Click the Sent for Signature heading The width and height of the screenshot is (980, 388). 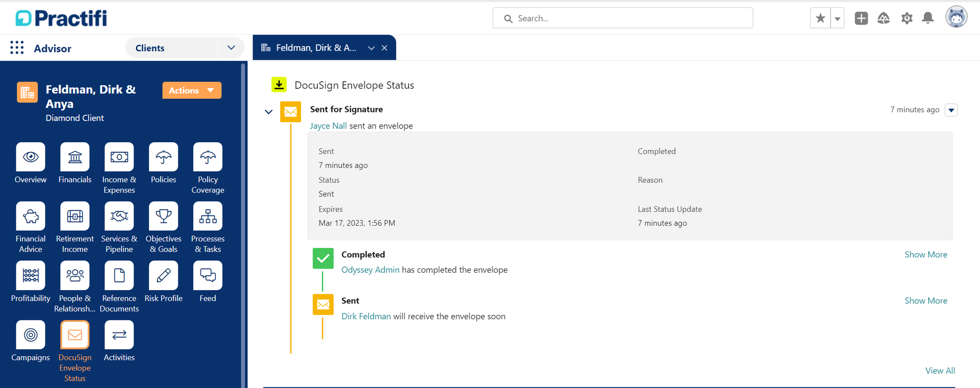click(346, 109)
